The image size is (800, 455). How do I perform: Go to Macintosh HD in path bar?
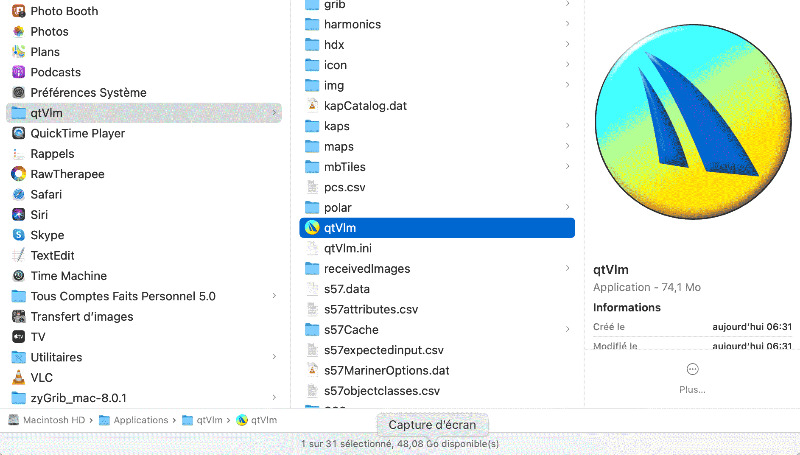click(47, 420)
